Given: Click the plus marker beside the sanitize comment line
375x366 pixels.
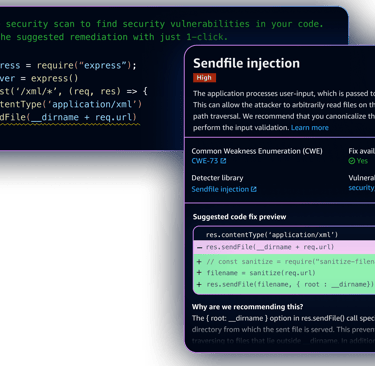Looking at the screenshot, I should tap(199, 262).
